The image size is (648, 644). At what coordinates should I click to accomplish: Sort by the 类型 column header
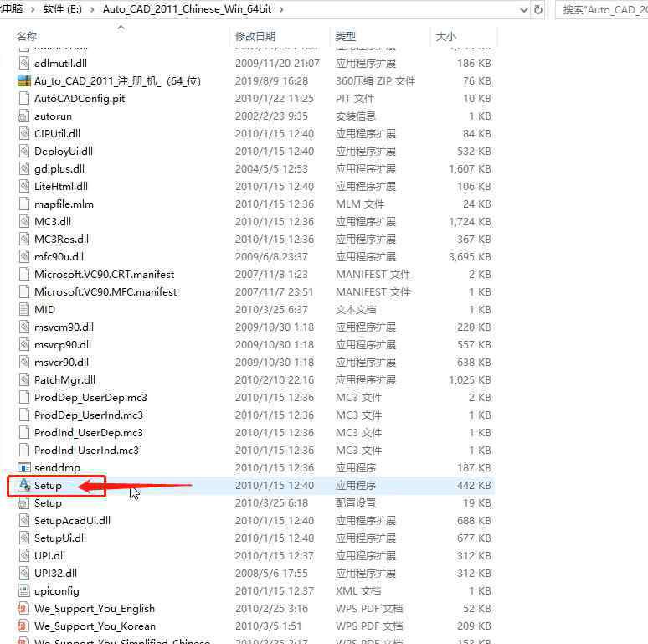coord(346,36)
